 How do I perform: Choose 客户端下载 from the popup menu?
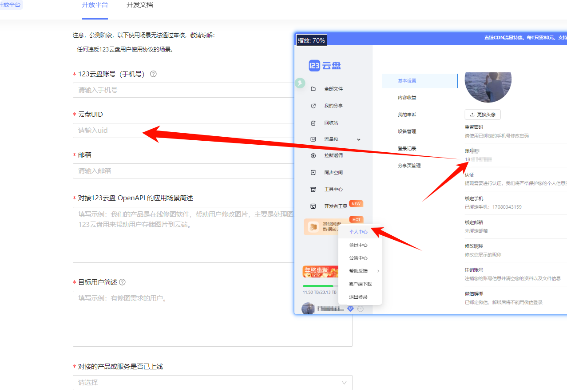(360, 284)
